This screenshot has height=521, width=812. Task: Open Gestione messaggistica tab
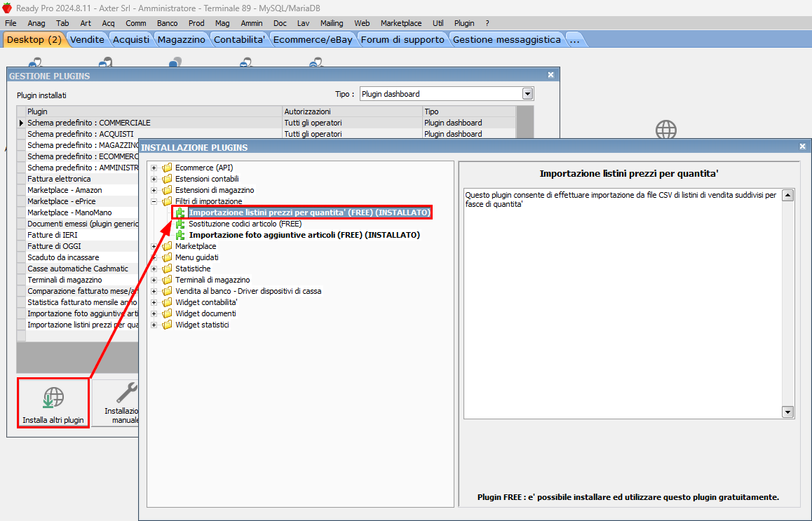pos(506,40)
